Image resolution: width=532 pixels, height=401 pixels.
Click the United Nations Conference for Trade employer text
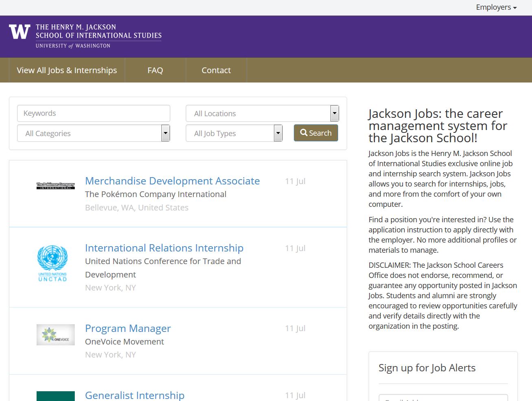pos(163,268)
